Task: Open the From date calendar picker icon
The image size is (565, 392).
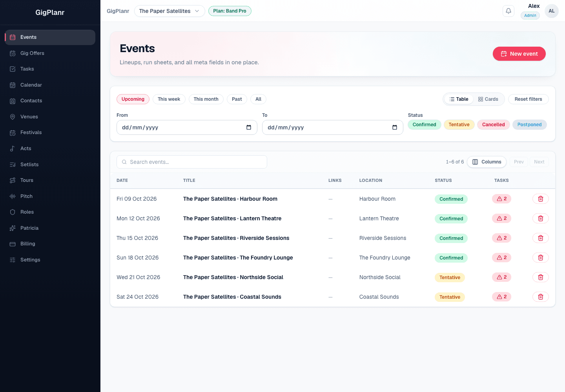Action: (x=249, y=127)
